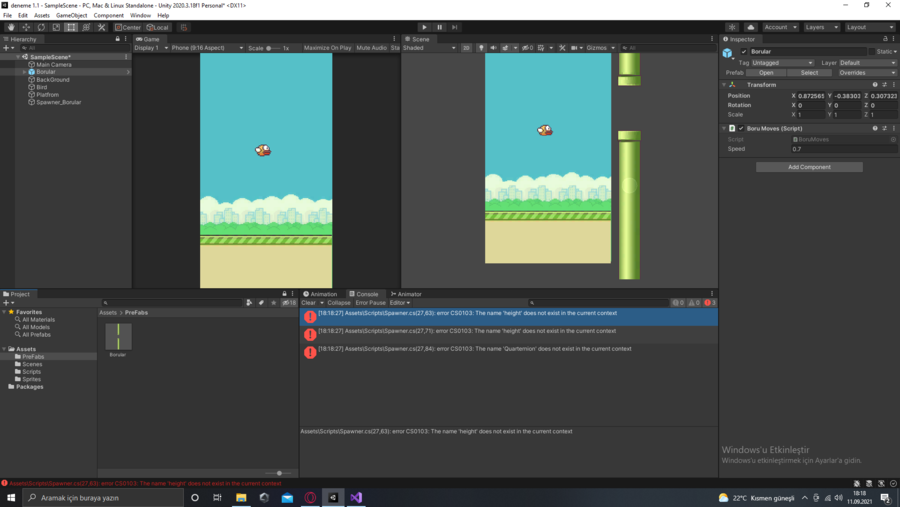Open Transform component help icon
The height and width of the screenshot is (507, 900).
(x=875, y=85)
